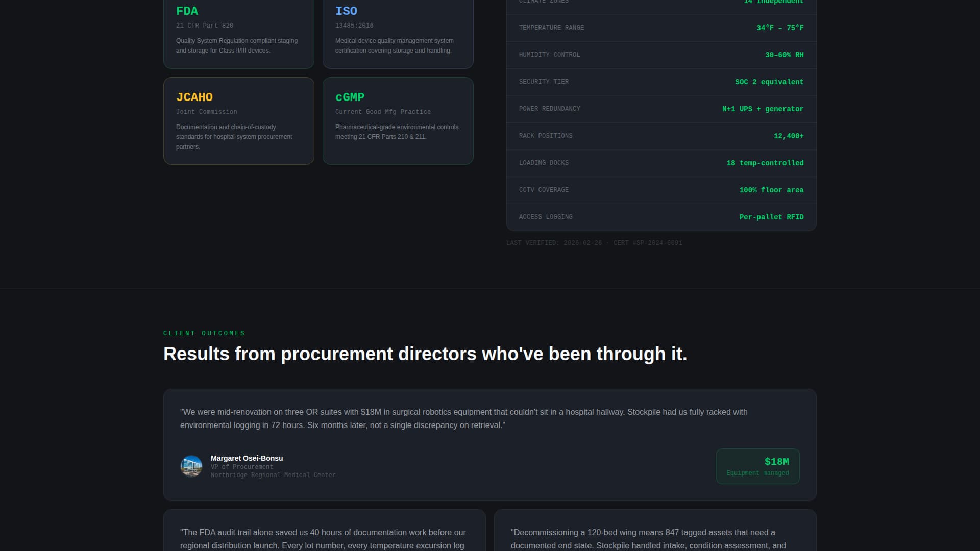The width and height of the screenshot is (980, 551).
Task: Click the 'Loading Docks' label
Action: pos(544,163)
